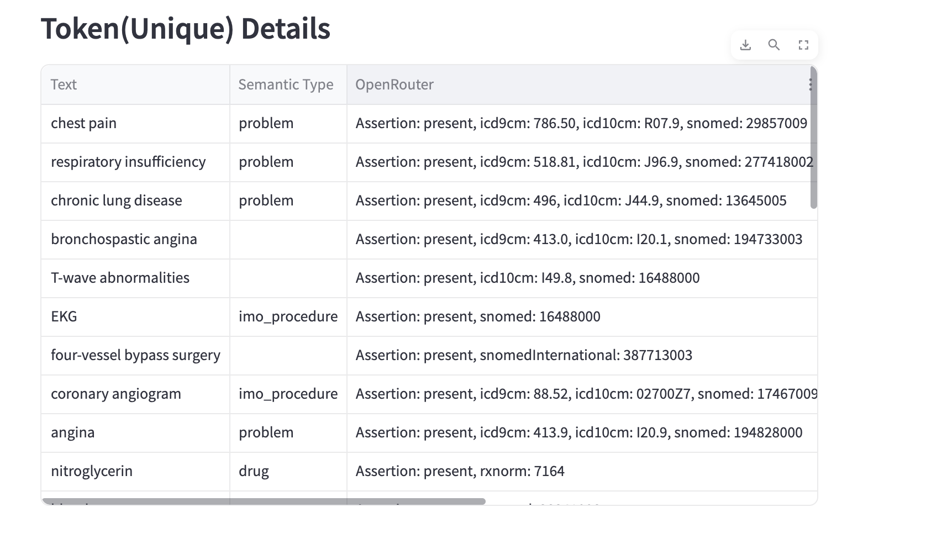Open the table search icon

pyautogui.click(x=774, y=45)
